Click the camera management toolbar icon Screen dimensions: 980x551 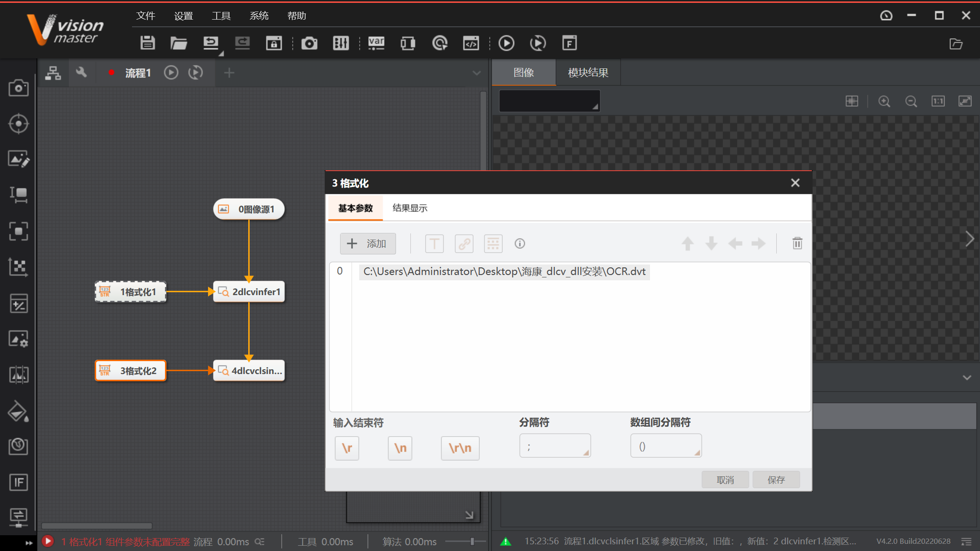coord(309,43)
